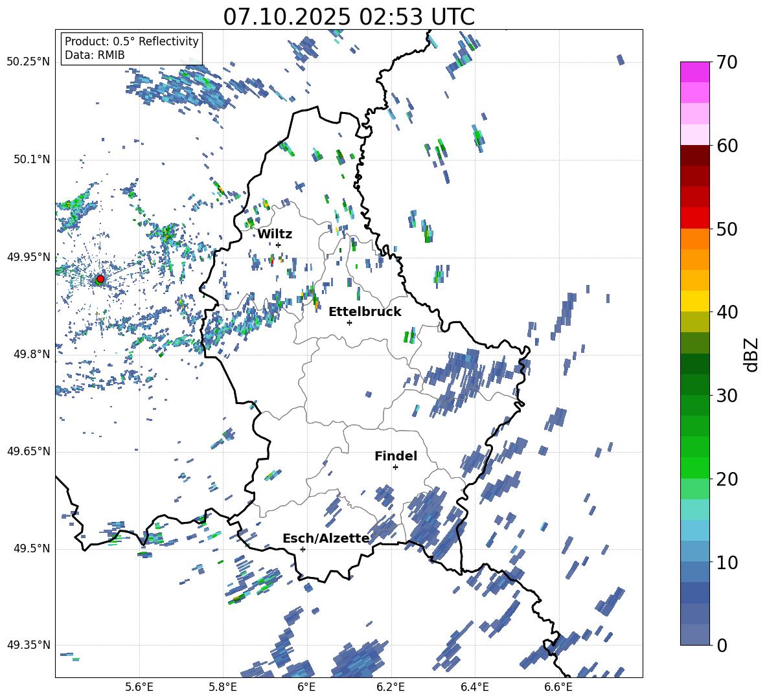Image resolution: width=767 pixels, height=700 pixels.
Task: Pick the bright yellow colorbar segment above 40
Action: click(x=695, y=301)
